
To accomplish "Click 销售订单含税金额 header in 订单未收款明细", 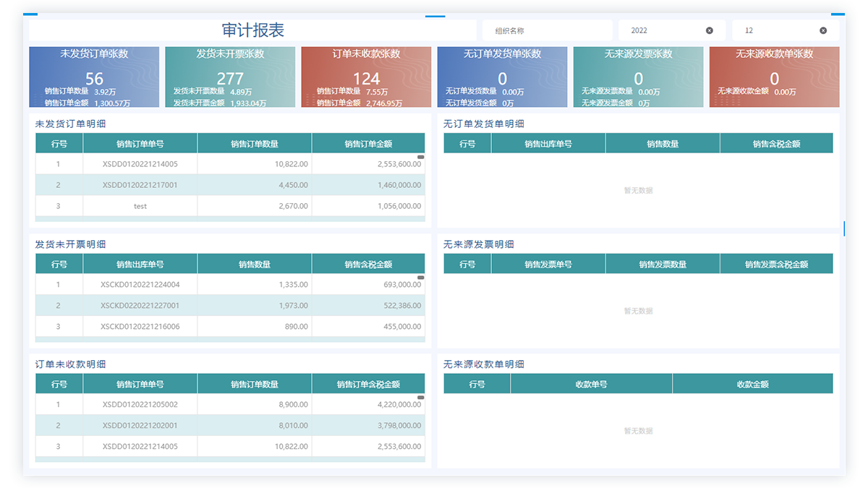I will click(x=368, y=384).
